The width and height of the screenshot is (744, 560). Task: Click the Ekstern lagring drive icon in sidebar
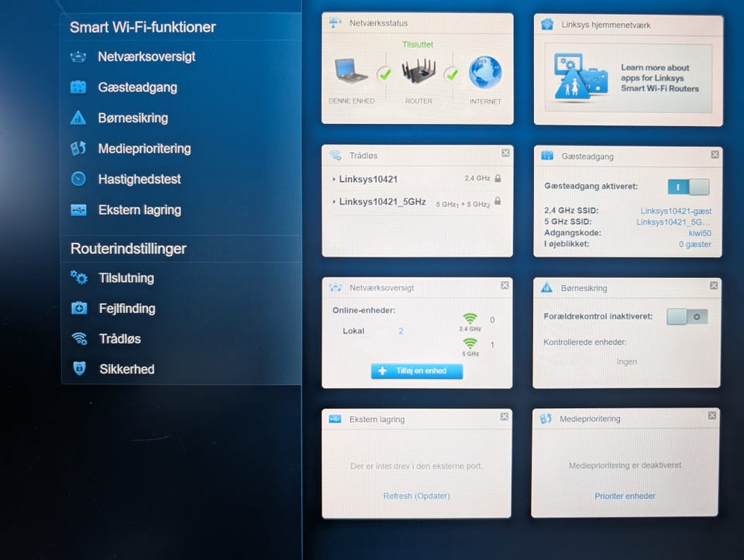79,210
